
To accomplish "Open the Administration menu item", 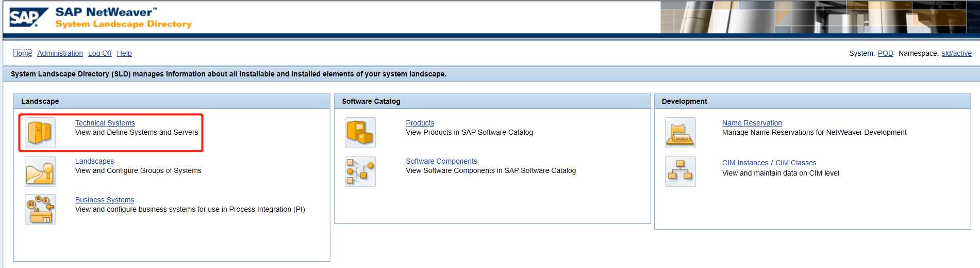I will (x=60, y=53).
